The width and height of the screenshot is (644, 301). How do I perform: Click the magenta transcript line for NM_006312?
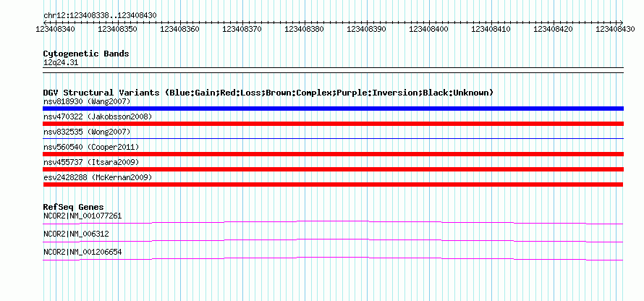tap(333, 240)
